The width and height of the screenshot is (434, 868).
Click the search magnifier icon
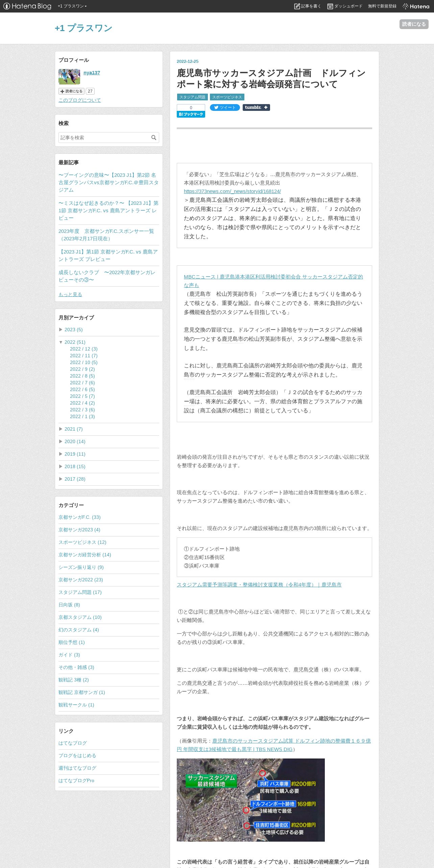[x=154, y=138]
